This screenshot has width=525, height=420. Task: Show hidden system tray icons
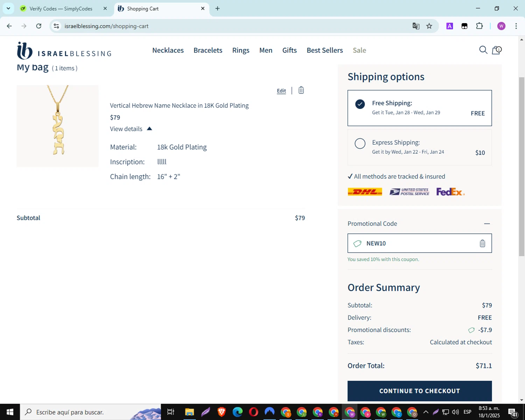[426, 412]
